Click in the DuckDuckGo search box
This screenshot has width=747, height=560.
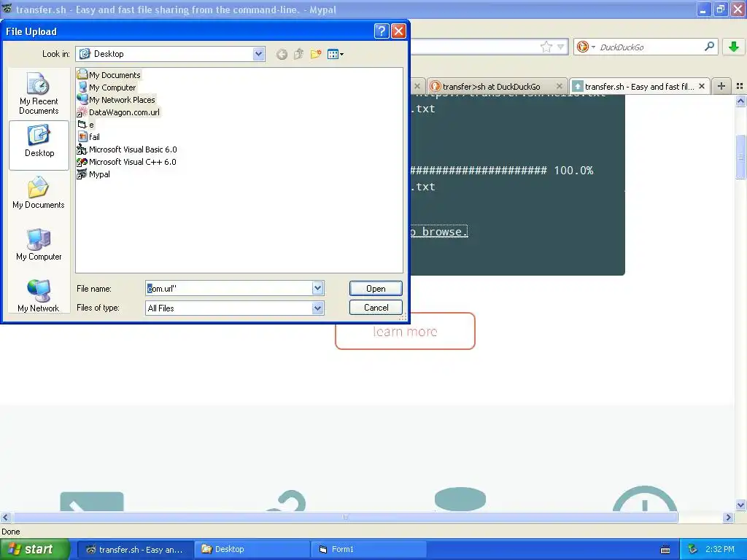(650, 47)
